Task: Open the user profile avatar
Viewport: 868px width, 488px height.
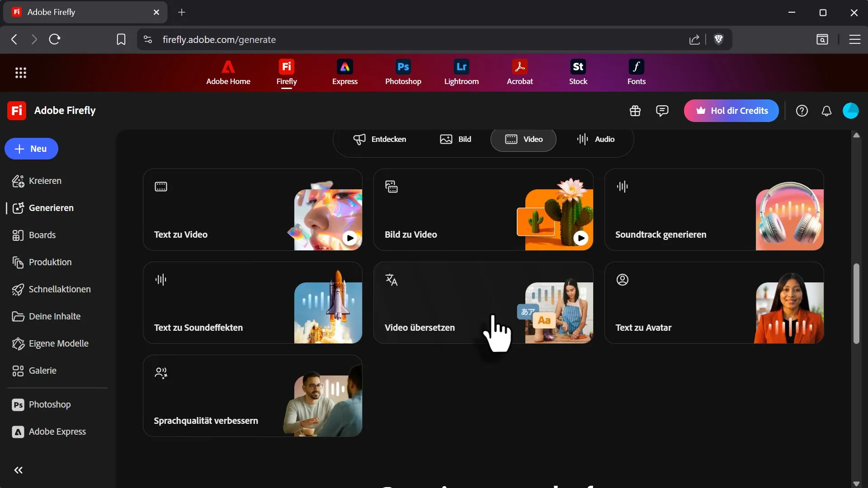Action: (850, 111)
